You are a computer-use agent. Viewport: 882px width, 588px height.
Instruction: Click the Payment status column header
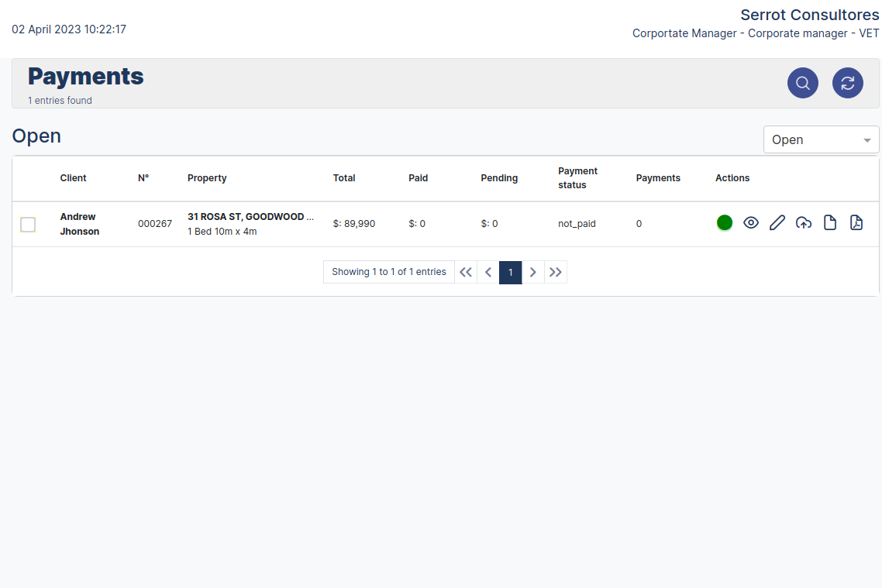click(577, 178)
